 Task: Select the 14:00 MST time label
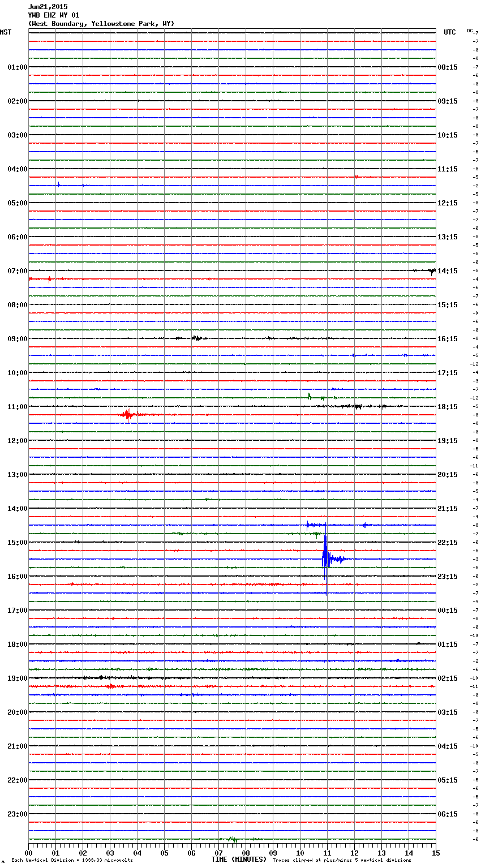18,509
